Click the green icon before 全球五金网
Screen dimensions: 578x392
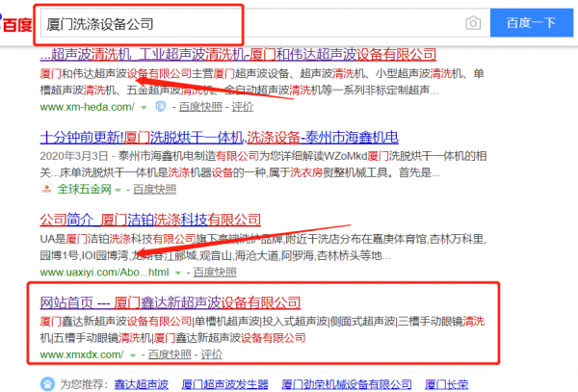45,190
